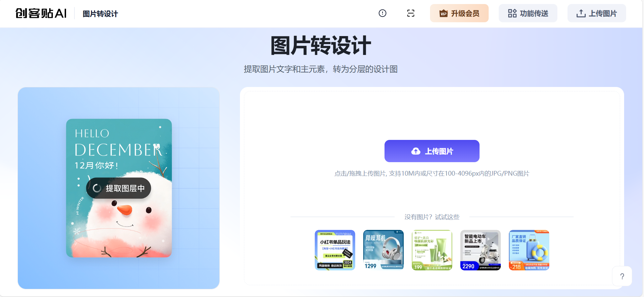Open the info alert circle icon
644x297 pixels.
click(382, 13)
